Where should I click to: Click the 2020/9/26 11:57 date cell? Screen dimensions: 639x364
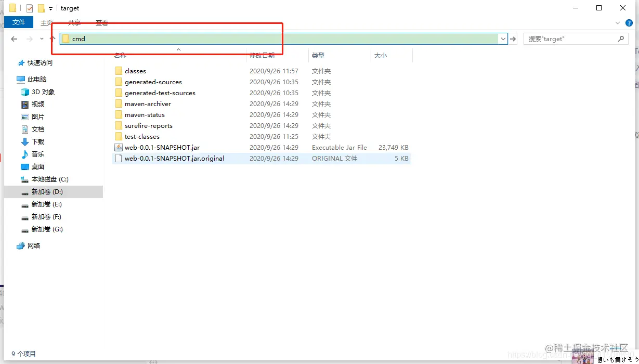point(274,71)
